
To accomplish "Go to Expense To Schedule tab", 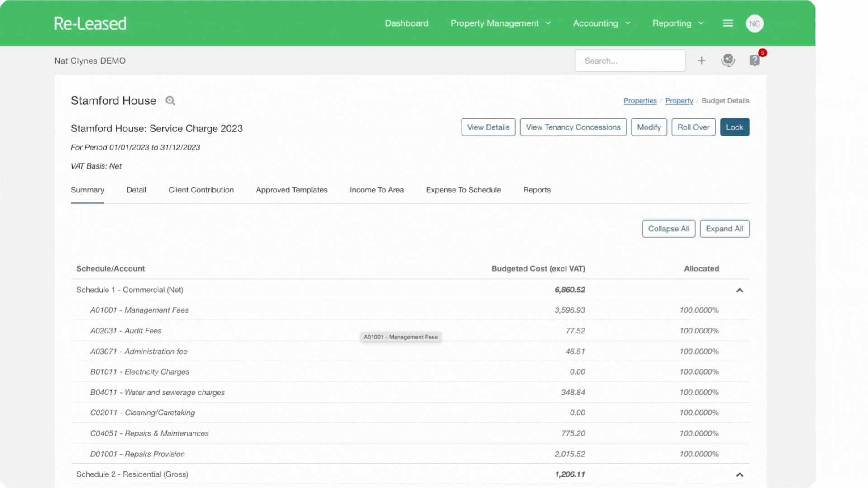I will pyautogui.click(x=463, y=190).
